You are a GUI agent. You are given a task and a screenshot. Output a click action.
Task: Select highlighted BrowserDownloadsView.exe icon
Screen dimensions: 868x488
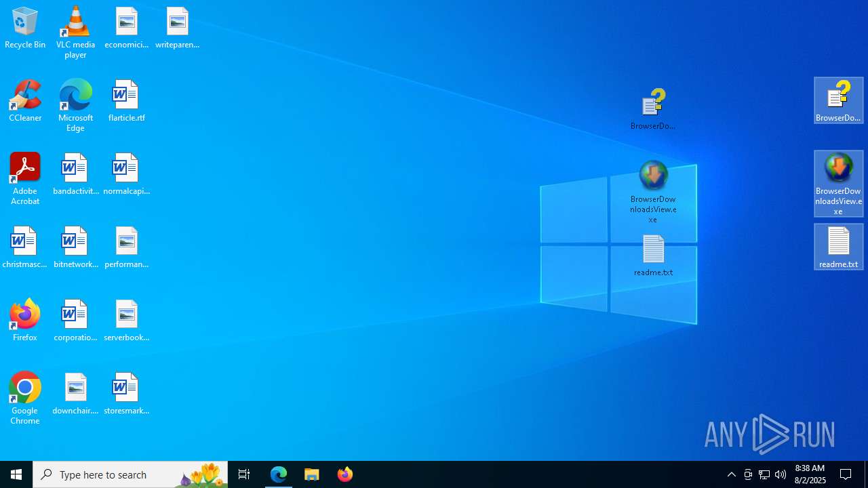pos(839,184)
